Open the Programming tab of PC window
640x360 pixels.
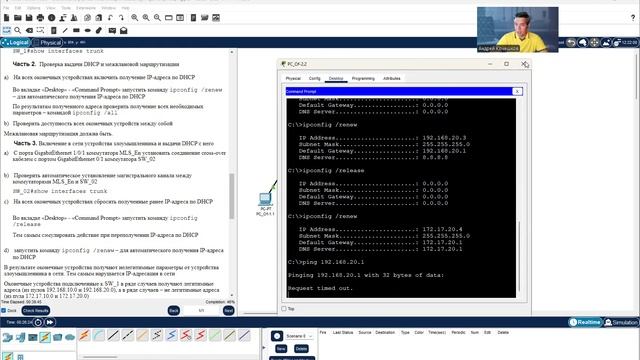pyautogui.click(x=363, y=78)
